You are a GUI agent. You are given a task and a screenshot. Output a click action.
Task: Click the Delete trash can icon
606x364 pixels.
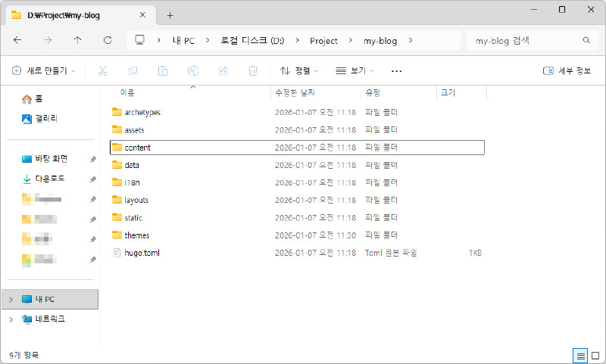tap(253, 70)
